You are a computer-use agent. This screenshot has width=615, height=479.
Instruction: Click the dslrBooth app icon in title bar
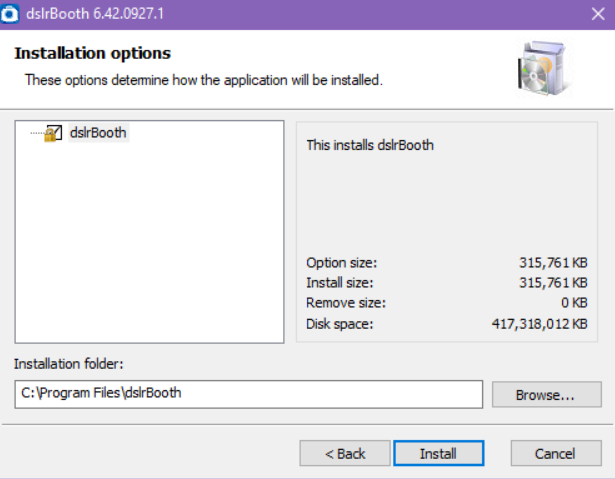[x=9, y=14]
